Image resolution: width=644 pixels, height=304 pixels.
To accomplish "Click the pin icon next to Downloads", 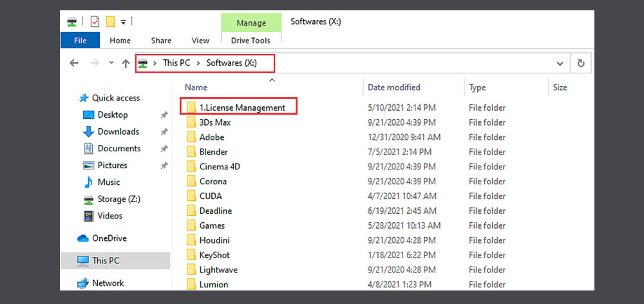I will pyautogui.click(x=164, y=132).
